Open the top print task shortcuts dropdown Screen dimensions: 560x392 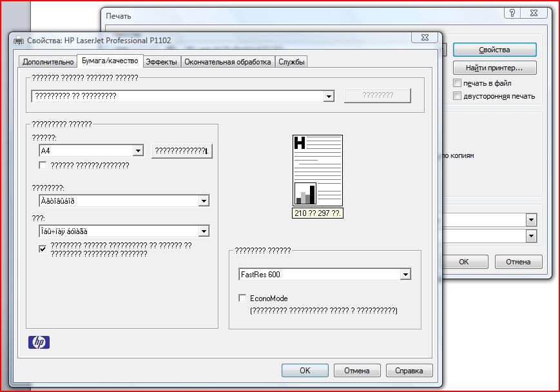coord(329,96)
